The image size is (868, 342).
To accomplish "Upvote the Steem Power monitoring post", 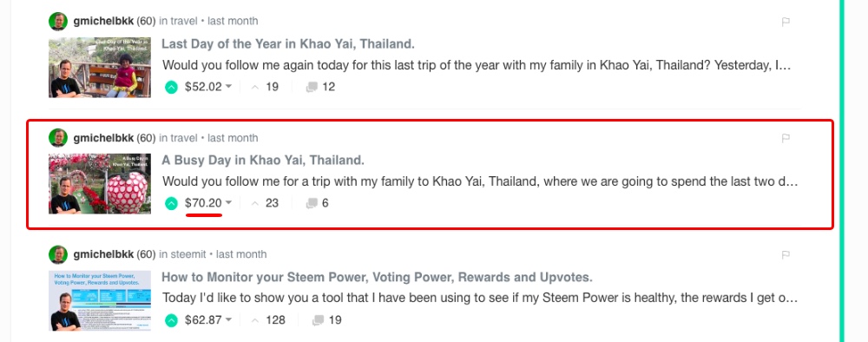I will 172,319.
